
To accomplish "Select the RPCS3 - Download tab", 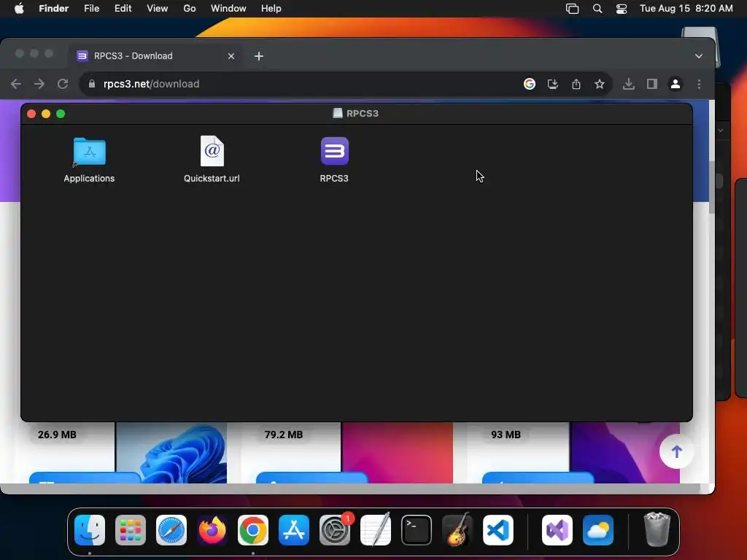I will point(155,55).
